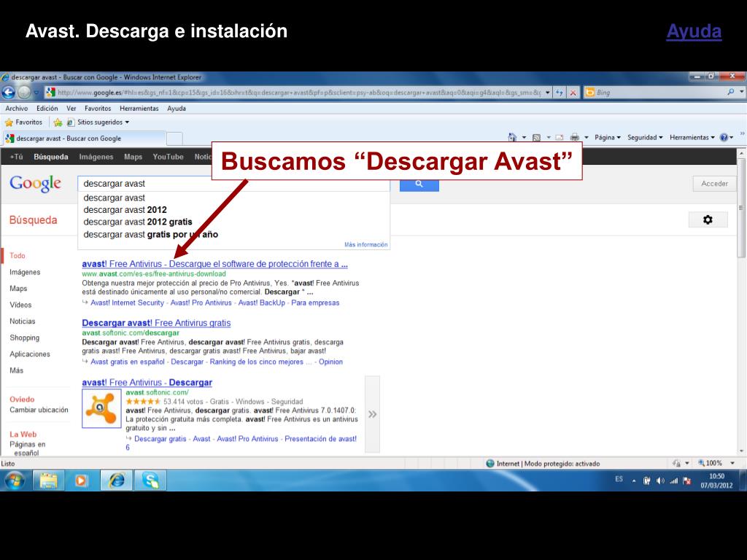Image resolution: width=747 pixels, height=560 pixels.
Task: Click the IE Back arrow button
Action: point(9,93)
